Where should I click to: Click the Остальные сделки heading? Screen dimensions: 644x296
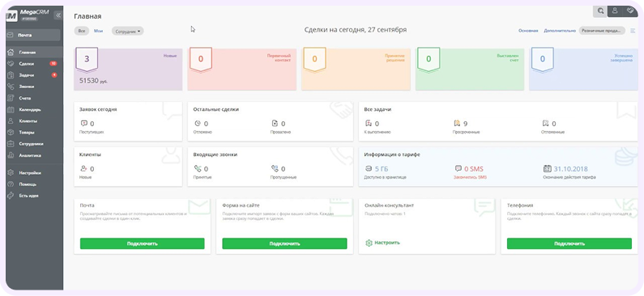216,109
